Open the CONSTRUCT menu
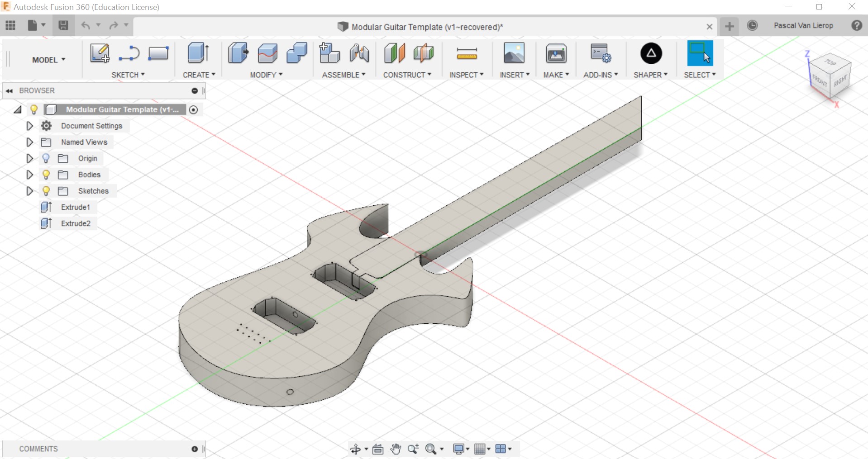868x459 pixels. point(407,75)
